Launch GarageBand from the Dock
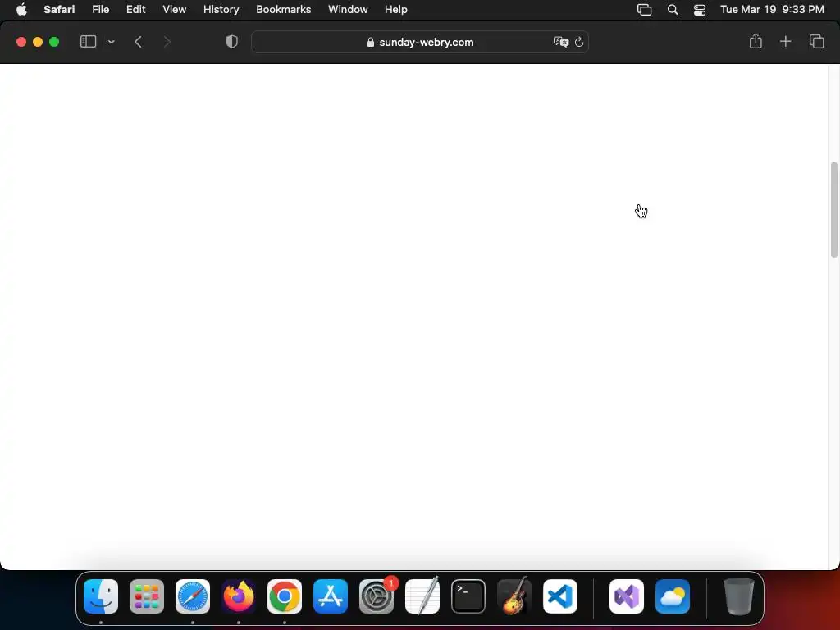This screenshot has width=840, height=630. (514, 596)
